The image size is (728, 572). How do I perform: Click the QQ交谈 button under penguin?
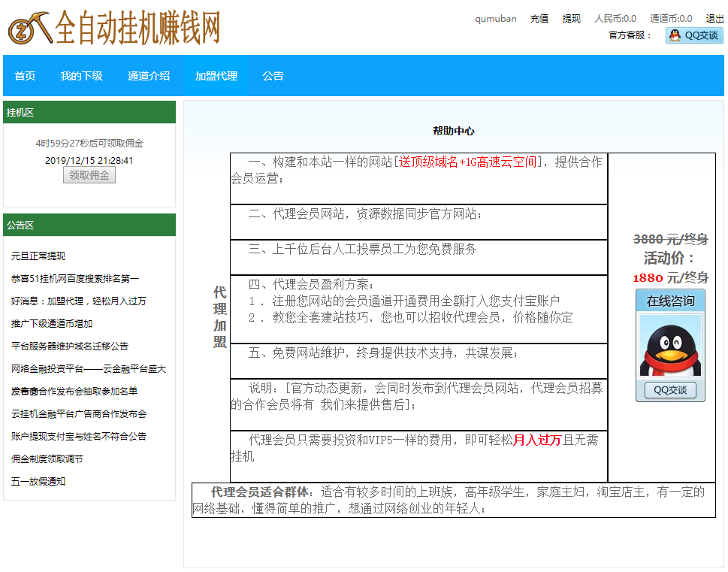click(670, 390)
